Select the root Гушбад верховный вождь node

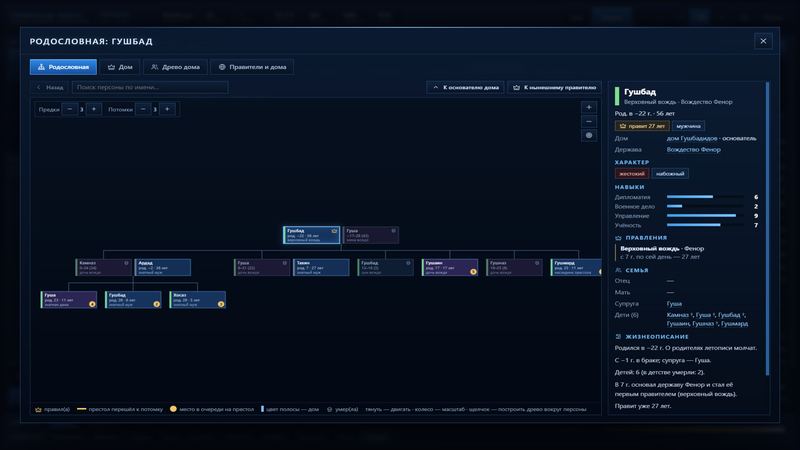tap(311, 235)
